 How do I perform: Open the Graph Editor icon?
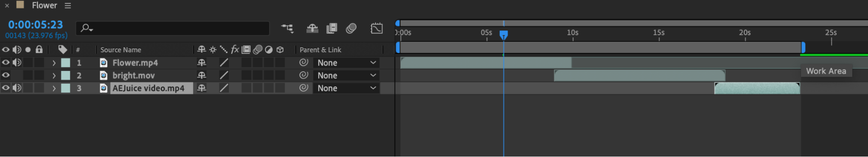coord(376,28)
